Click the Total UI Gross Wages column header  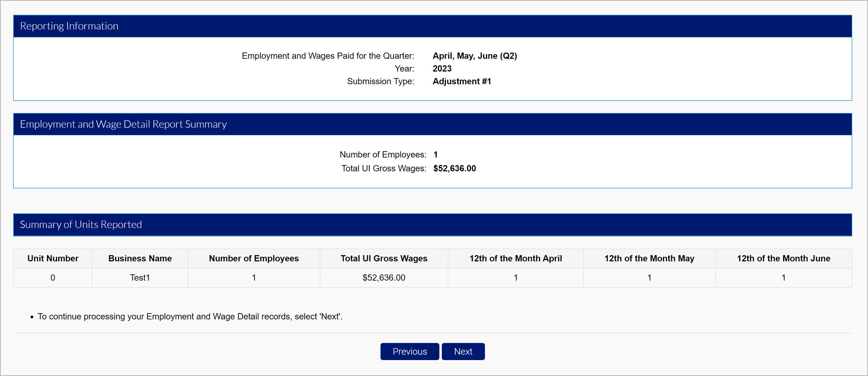pyautogui.click(x=384, y=258)
